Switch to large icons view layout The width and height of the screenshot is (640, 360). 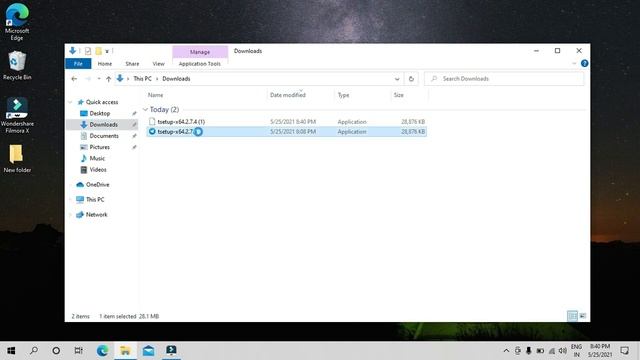tap(583, 316)
